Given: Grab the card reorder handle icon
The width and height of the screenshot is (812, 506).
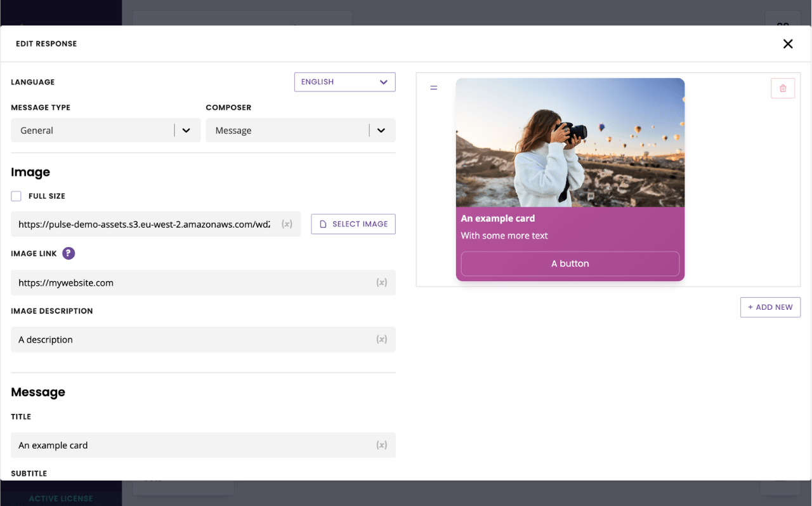Looking at the screenshot, I should click(x=434, y=88).
